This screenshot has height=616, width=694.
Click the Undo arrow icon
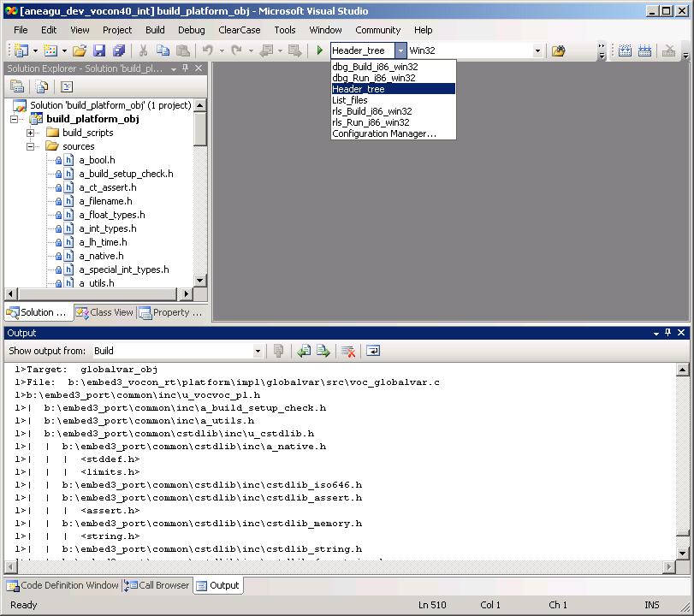point(208,50)
